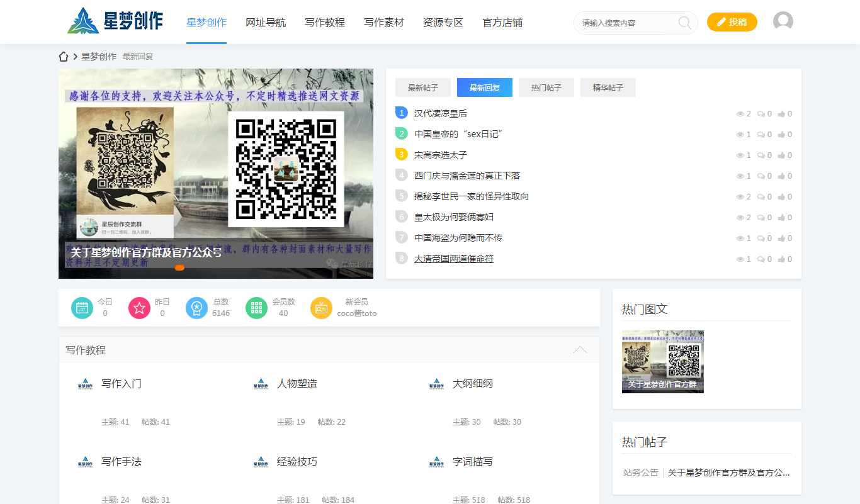This screenshot has width=860, height=504.
Task: Open the 写作手法 forum link
Action: tap(122, 462)
